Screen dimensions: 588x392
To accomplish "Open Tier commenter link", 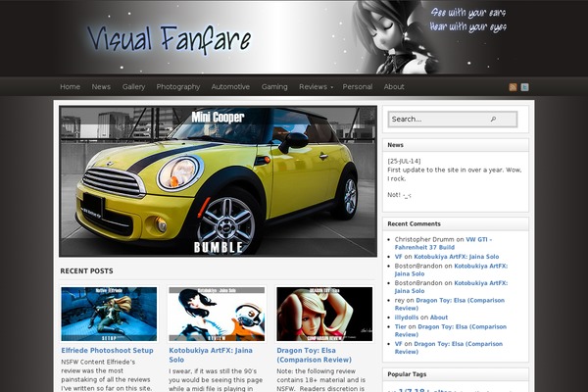I will (401, 326).
